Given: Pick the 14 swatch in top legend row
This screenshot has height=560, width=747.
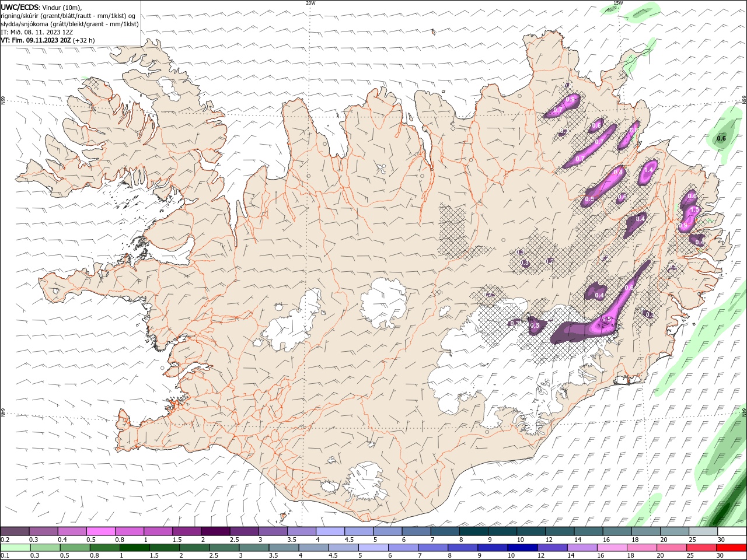Looking at the screenshot, I should (x=588, y=531).
